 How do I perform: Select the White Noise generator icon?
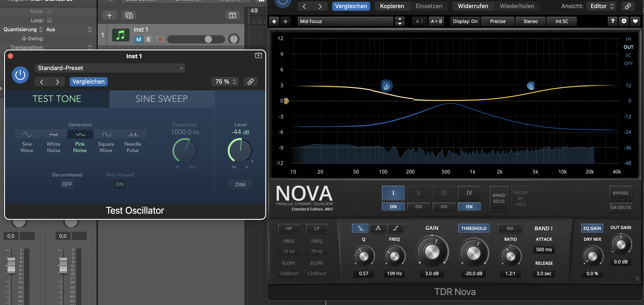click(x=54, y=134)
